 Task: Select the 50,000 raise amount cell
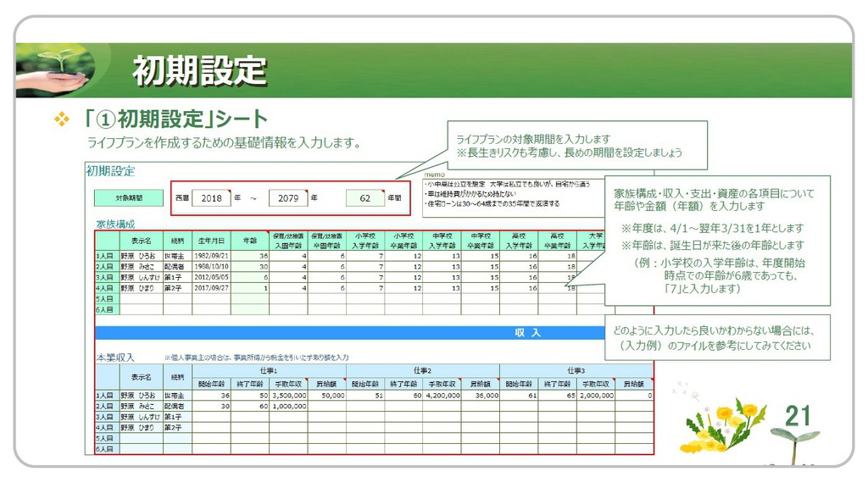(x=327, y=396)
